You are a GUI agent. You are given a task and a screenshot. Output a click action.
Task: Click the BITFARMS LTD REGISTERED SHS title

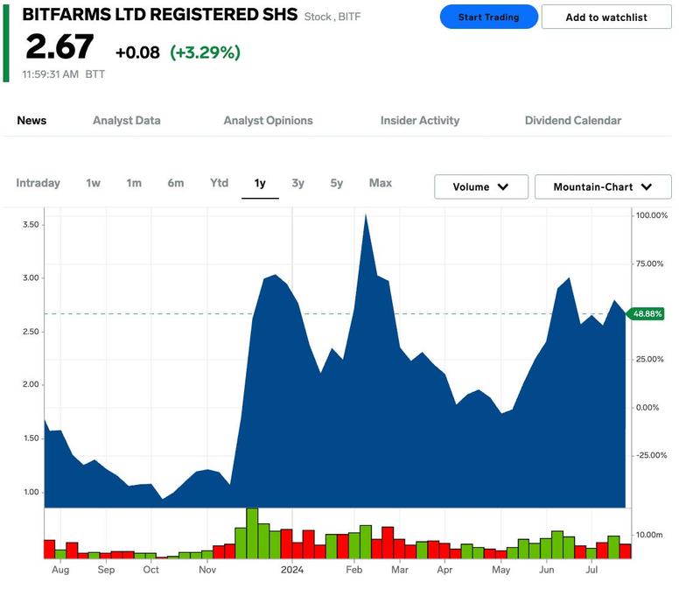[160, 15]
